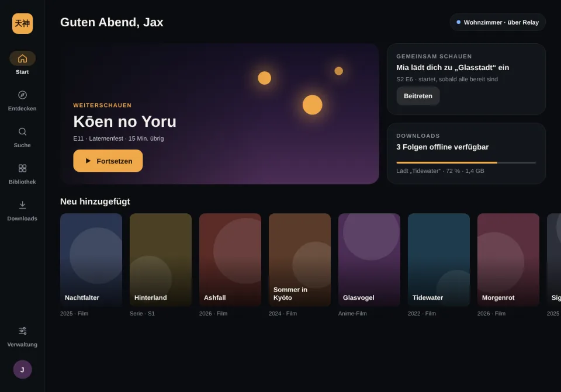
Task: Click the Neu hinzugefügt section heading
Action: (95, 202)
